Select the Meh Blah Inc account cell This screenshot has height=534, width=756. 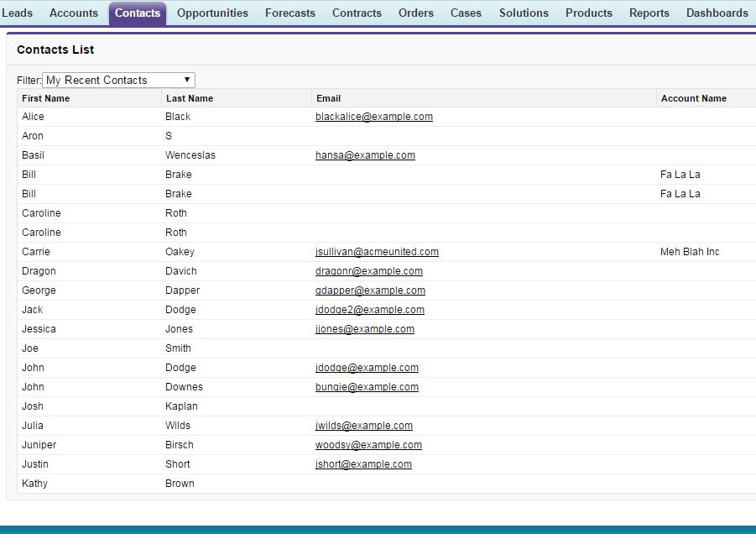click(x=690, y=252)
